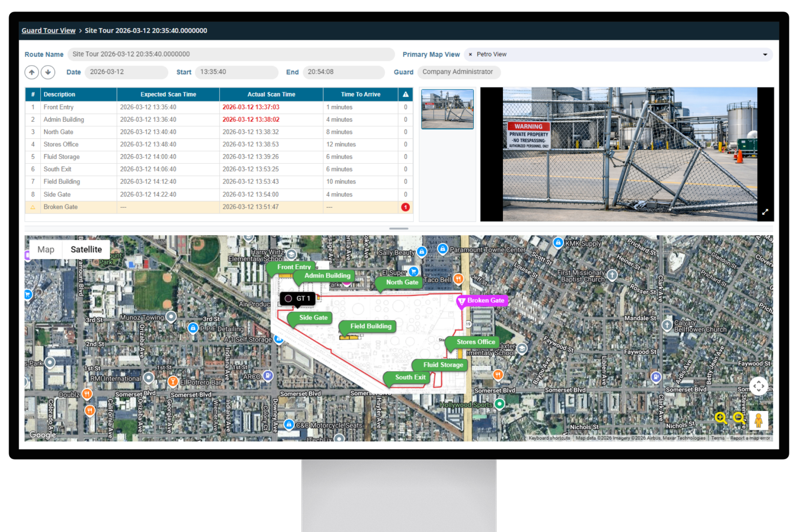Click the horizontal panel splitter handle
This screenshot has height=532, width=798.
398,229
